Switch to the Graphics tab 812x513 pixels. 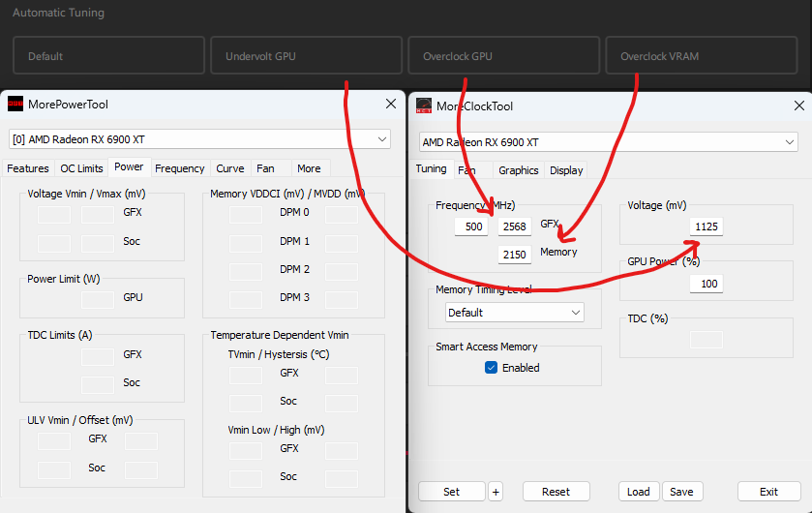519,170
